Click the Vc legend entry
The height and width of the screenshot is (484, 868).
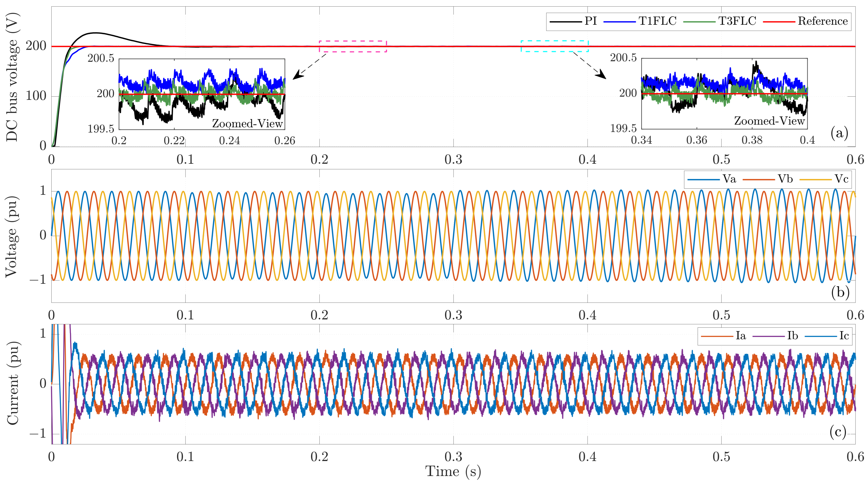[824, 179]
